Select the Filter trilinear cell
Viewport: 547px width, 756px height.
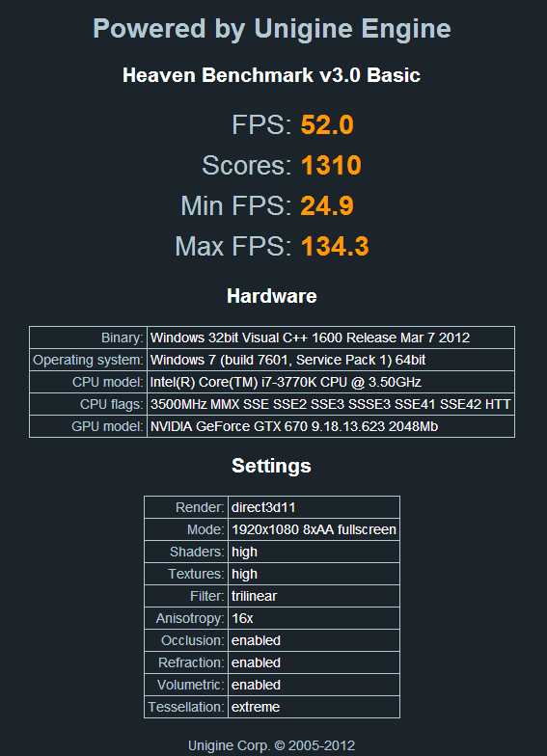point(314,596)
